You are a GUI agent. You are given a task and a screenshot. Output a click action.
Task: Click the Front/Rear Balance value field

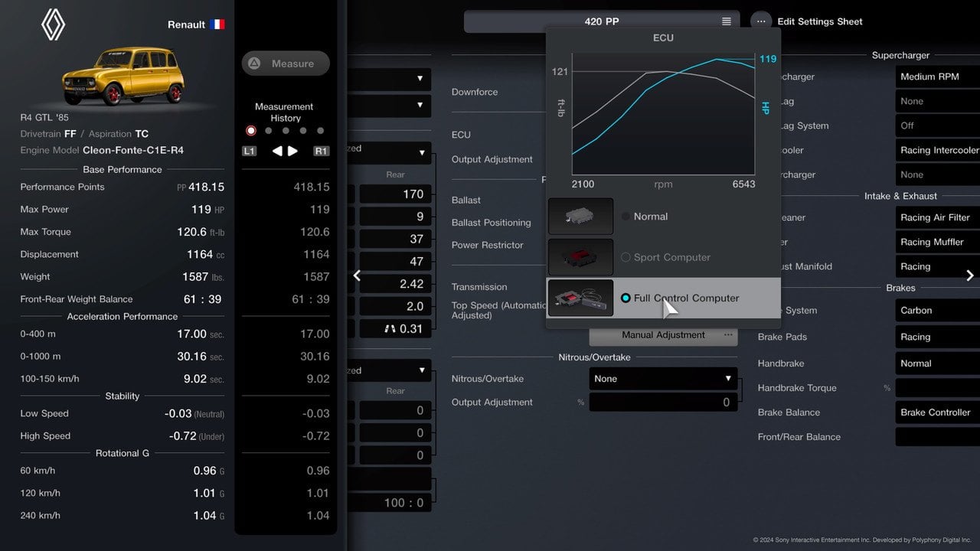pyautogui.click(x=938, y=437)
